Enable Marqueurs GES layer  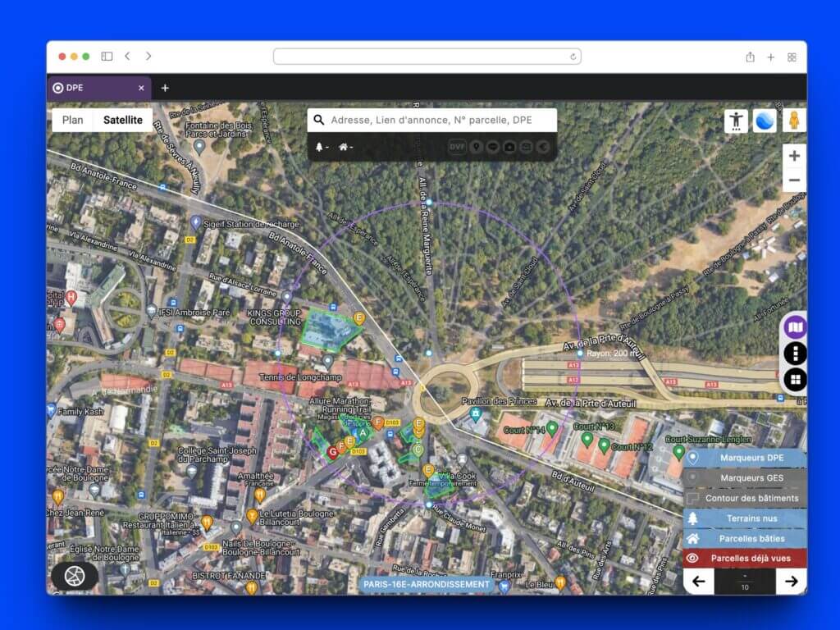(745, 477)
